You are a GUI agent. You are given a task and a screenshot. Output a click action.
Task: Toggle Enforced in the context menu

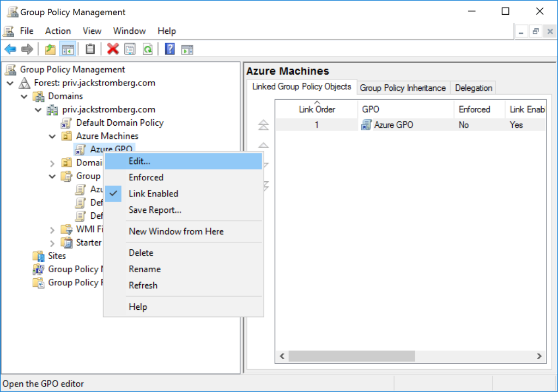click(x=146, y=177)
